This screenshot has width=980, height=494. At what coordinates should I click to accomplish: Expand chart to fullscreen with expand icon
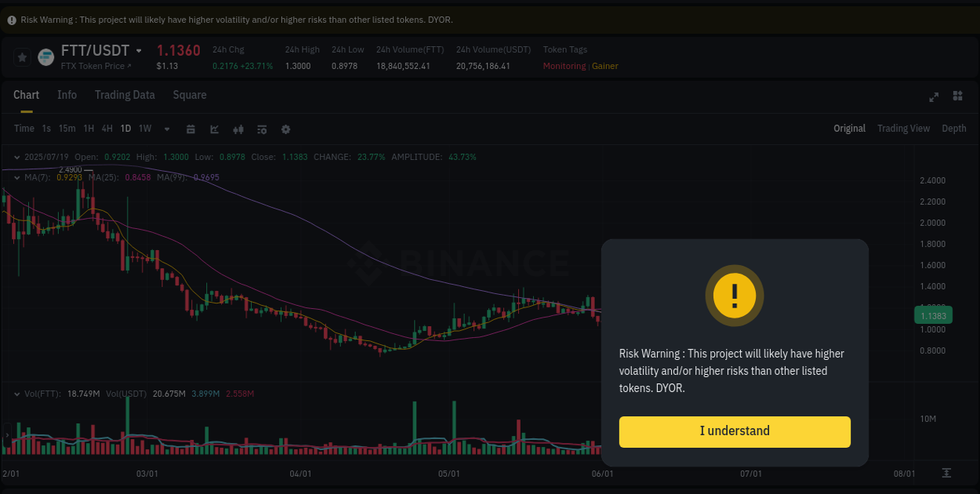coord(934,96)
